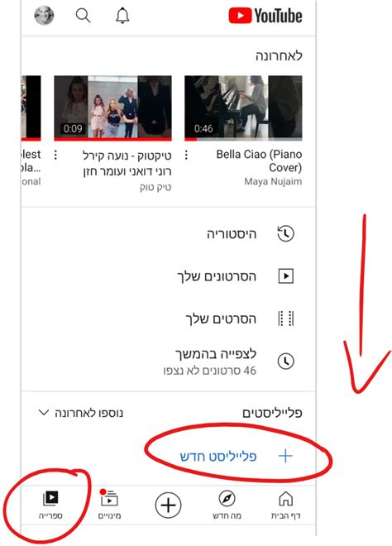Open the profile avatar picture
This screenshot has height=546, width=392.
(x=44, y=16)
